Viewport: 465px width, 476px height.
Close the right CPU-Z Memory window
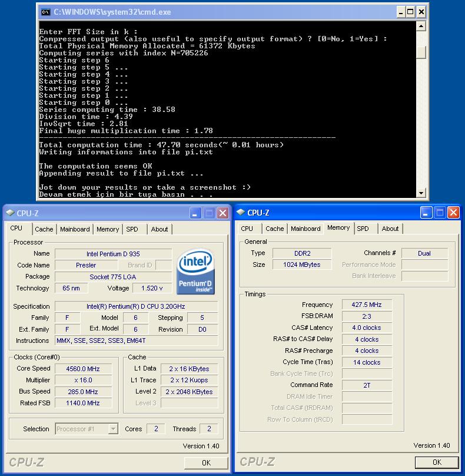(x=453, y=213)
